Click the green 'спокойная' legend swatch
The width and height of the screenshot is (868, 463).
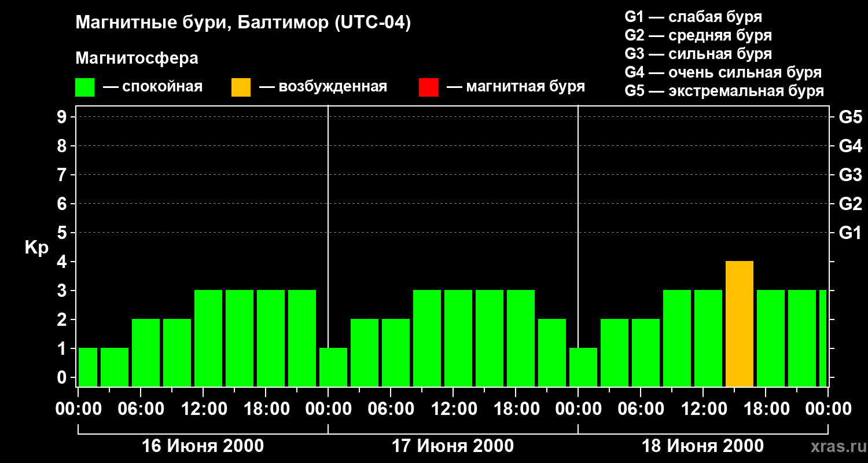point(84,87)
